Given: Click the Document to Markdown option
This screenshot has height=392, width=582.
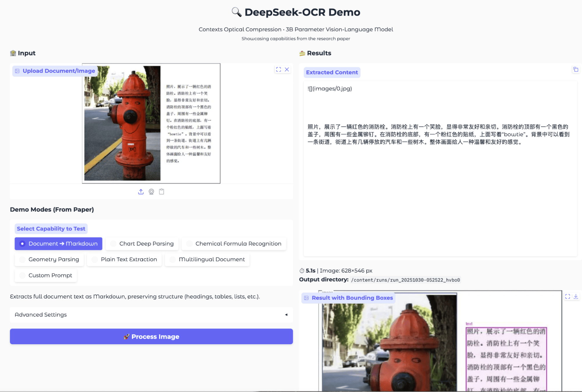Looking at the screenshot, I should pos(59,243).
